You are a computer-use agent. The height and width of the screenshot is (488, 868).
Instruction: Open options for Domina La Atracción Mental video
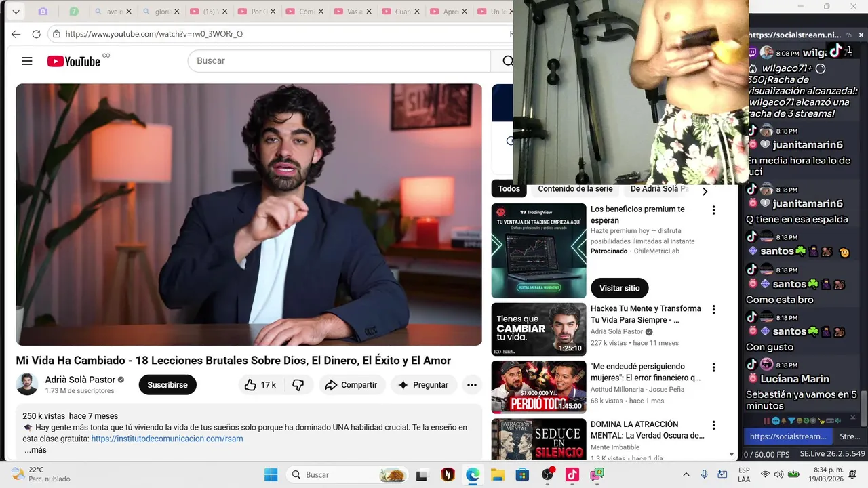coord(713,426)
